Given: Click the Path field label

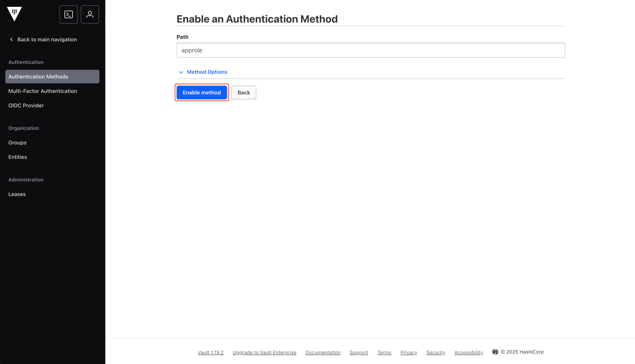Looking at the screenshot, I should (x=182, y=37).
